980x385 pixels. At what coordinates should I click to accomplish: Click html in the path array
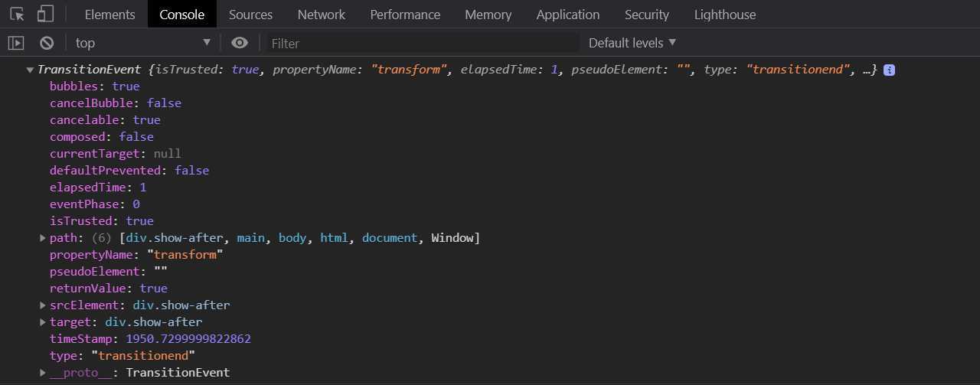click(x=335, y=238)
